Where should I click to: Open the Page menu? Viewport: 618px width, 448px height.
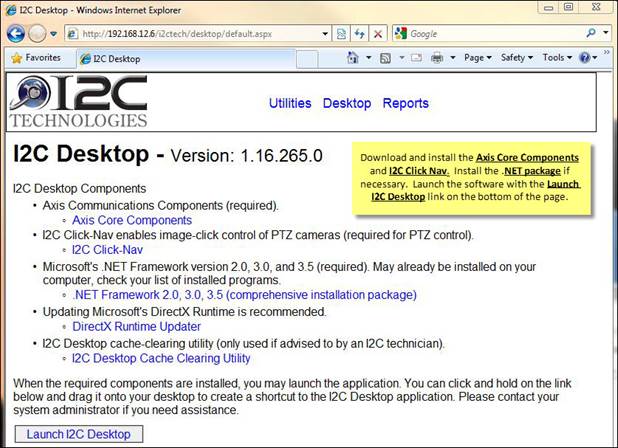pos(478,58)
